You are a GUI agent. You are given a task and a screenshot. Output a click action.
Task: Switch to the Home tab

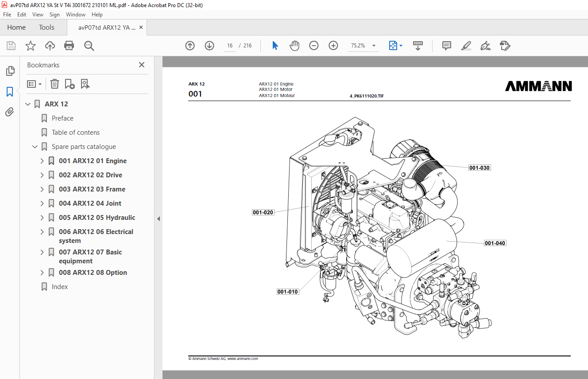[x=16, y=27]
